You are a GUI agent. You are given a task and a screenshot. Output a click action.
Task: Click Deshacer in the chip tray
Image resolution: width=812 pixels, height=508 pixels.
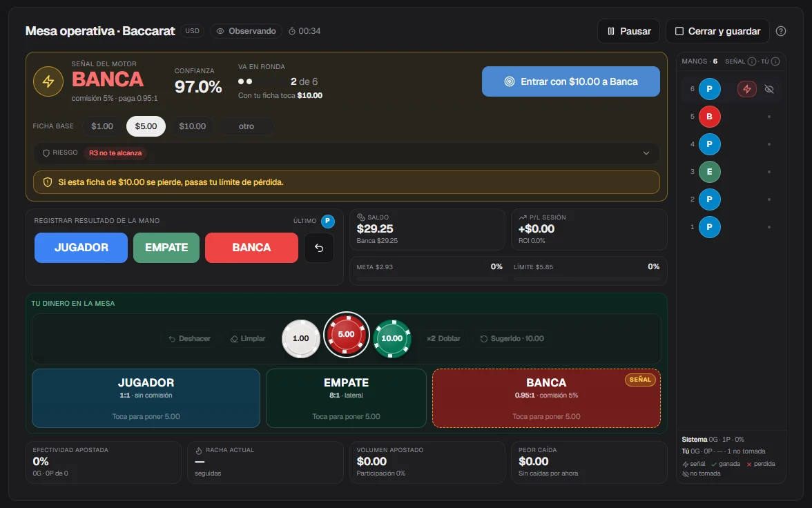click(189, 339)
